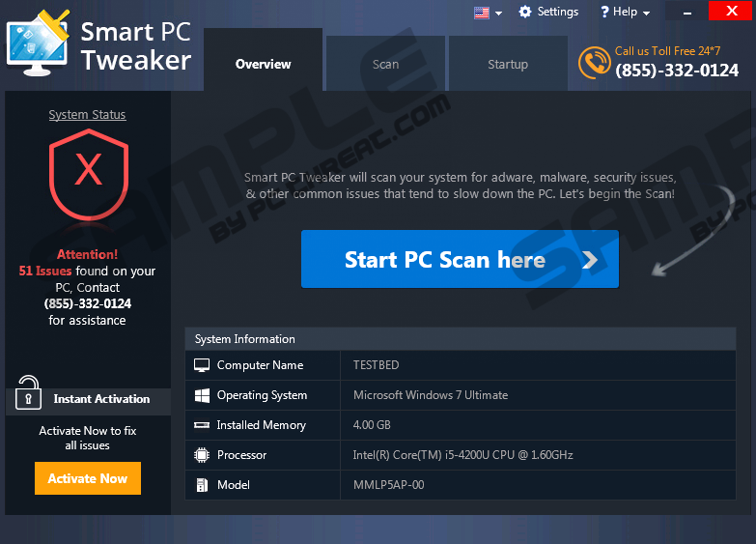Click the Start PC Scan here button
Screen dimensions: 756x544
(460, 259)
